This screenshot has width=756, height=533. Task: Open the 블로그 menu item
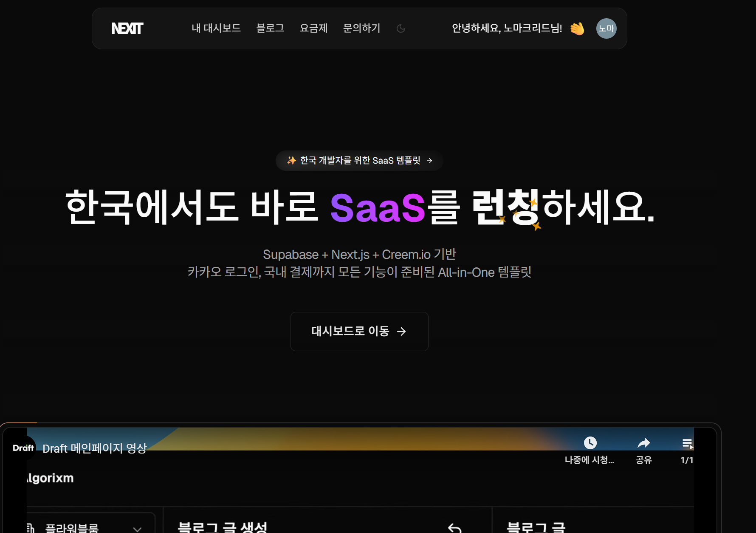[270, 28]
